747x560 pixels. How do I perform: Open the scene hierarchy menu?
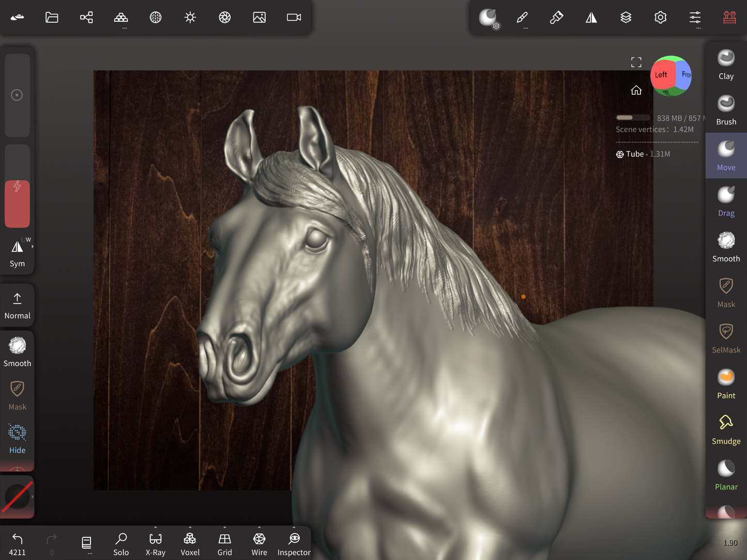pos(86,18)
